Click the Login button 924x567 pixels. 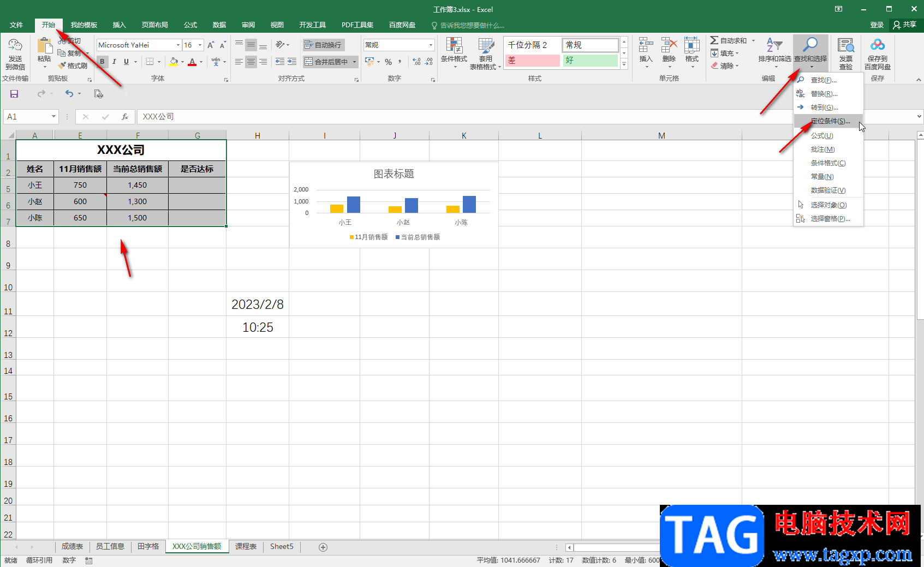877,25
